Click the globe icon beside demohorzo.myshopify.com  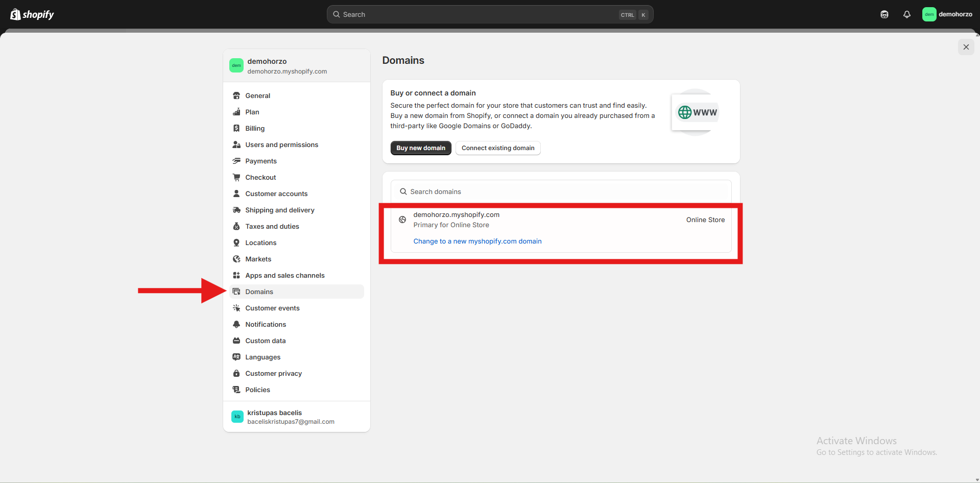click(x=402, y=220)
